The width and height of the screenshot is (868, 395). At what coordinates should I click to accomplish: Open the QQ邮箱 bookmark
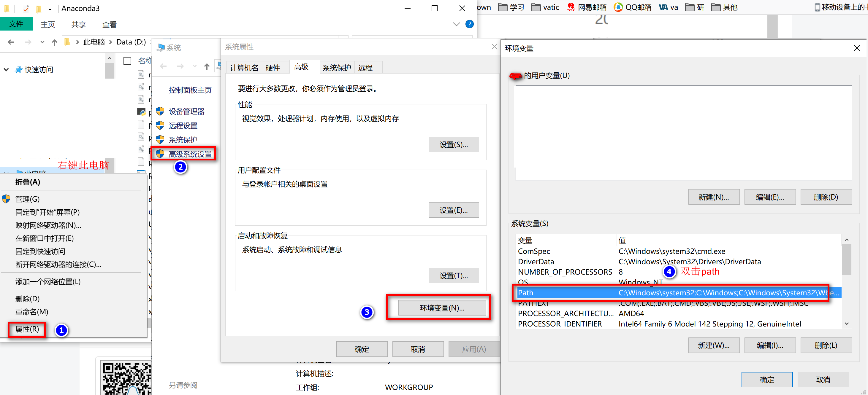click(632, 7)
